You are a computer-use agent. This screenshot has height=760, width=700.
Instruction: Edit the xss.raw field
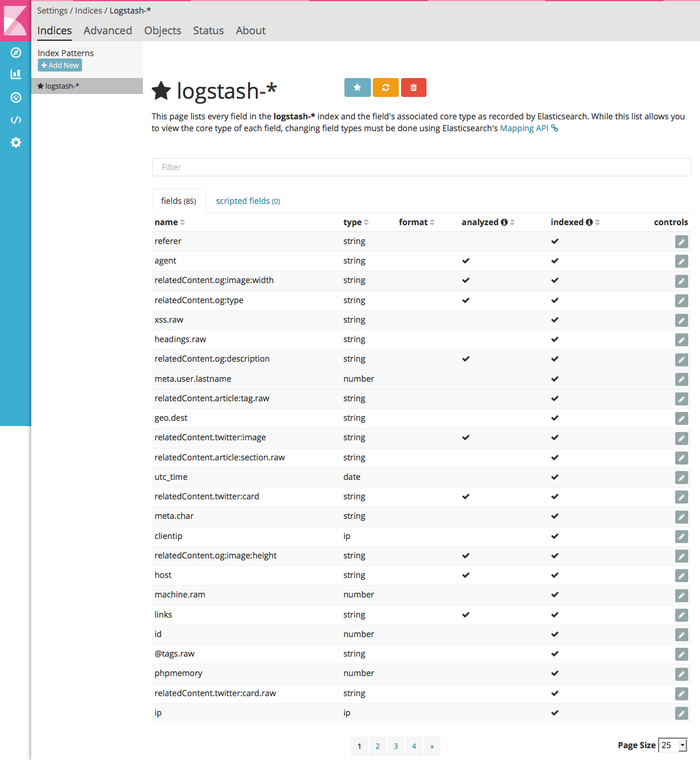682,320
